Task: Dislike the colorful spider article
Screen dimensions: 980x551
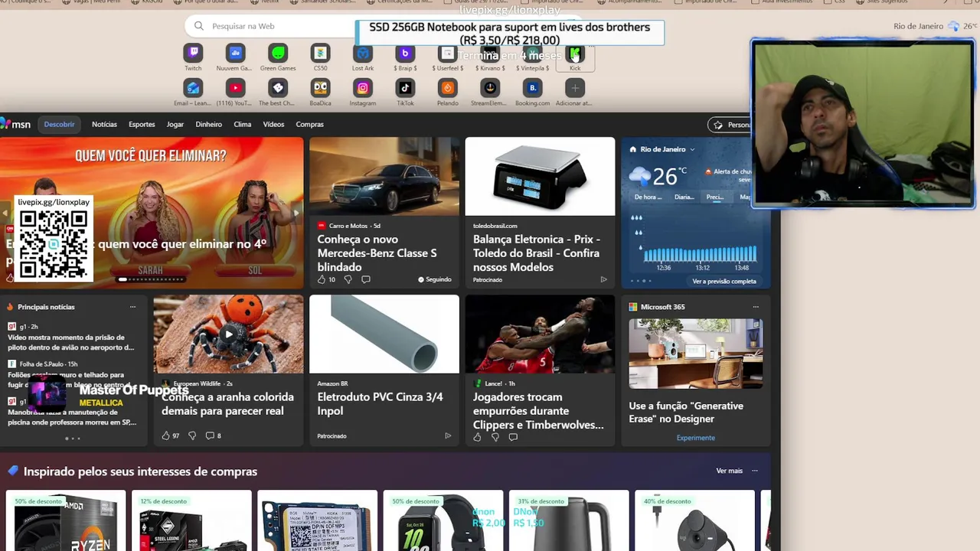Action: coord(191,435)
